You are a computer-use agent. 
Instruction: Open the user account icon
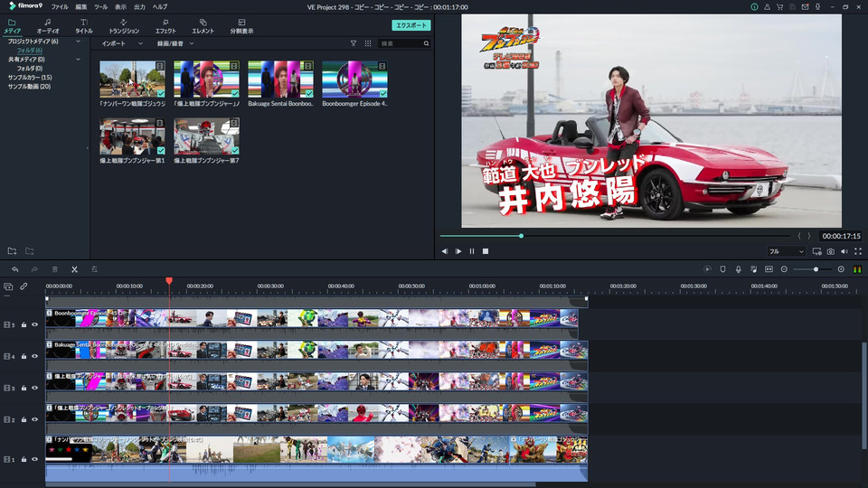[x=767, y=7]
